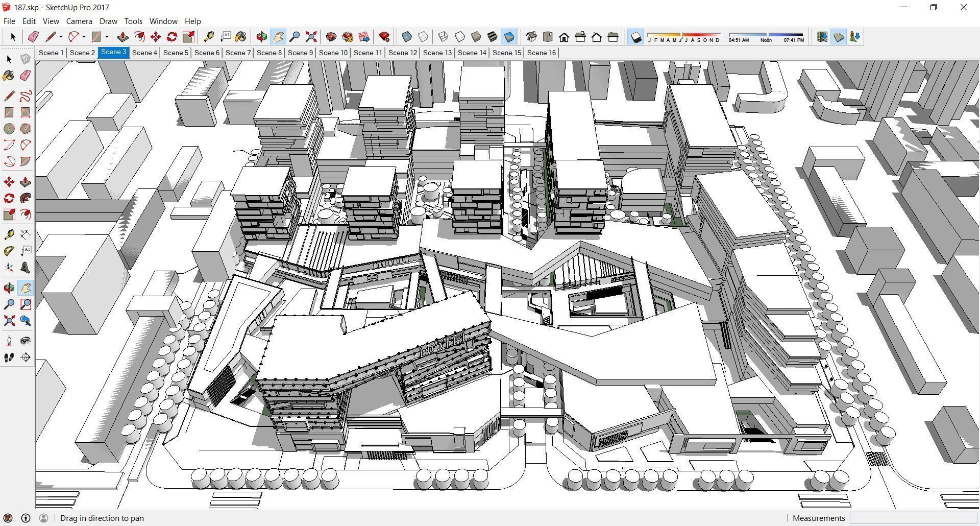Click the geolocation status bar icon
This screenshot has height=526, width=980.
tap(8, 518)
